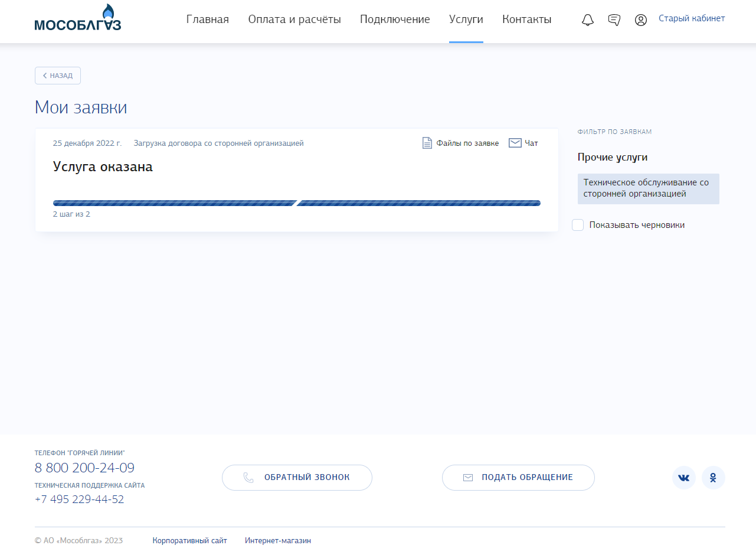The image size is (756, 555).
Task: Select filter Техническое обслуживание со сторонней организацией
Action: [x=648, y=189]
